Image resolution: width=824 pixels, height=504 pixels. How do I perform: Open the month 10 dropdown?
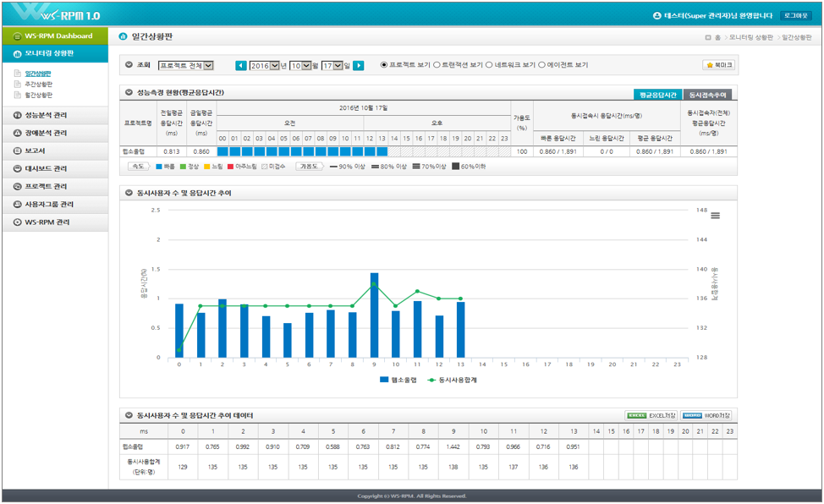point(302,65)
